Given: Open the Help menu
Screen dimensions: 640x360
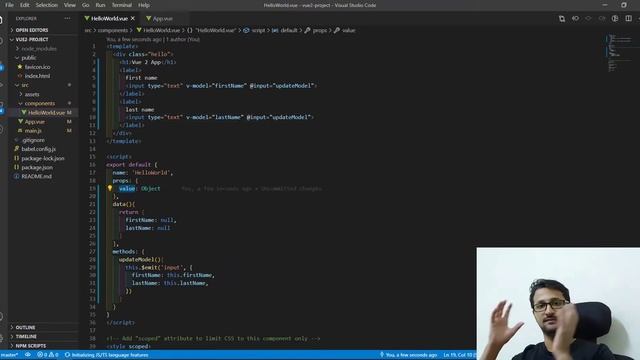Looking at the screenshot, I should click(144, 5).
